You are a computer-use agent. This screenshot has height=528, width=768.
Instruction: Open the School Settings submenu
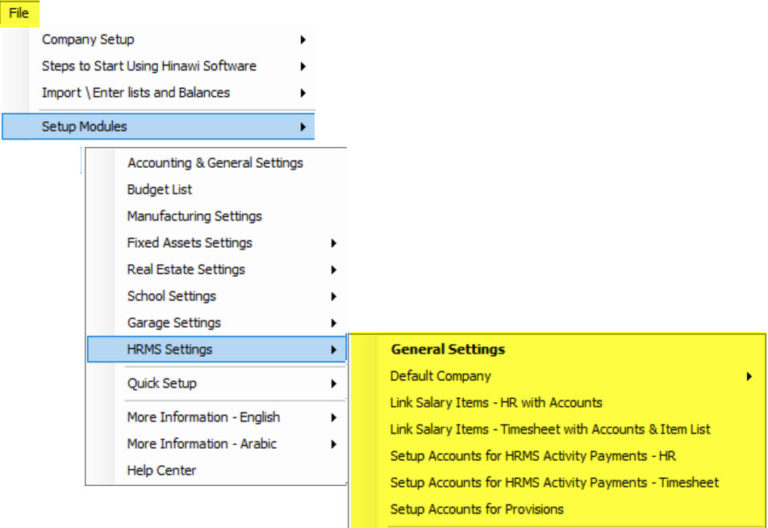click(171, 296)
